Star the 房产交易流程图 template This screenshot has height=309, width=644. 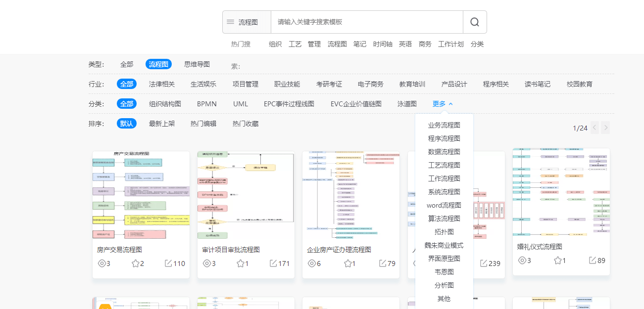tap(135, 264)
